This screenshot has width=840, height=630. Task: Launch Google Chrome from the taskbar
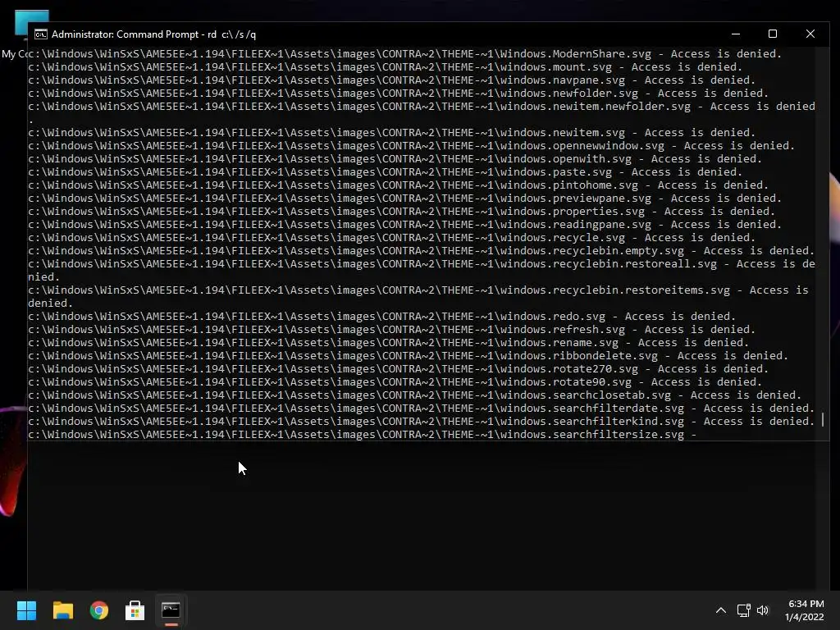tap(99, 610)
